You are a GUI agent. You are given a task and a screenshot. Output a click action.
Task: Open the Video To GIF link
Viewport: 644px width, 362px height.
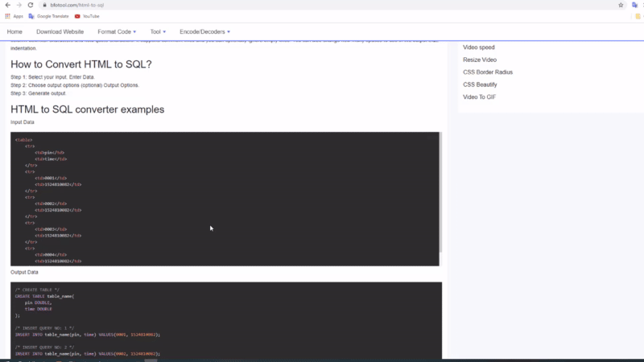(x=479, y=97)
